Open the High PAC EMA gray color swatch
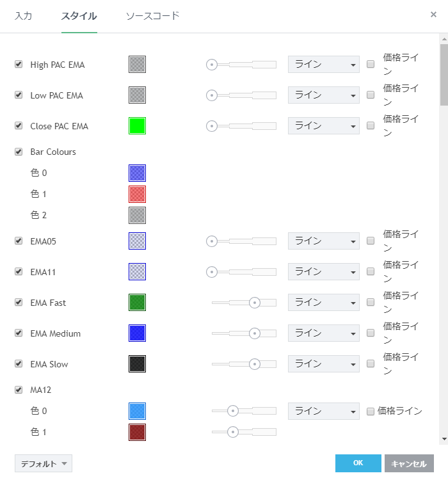Viewport: 448px width, 487px height. [137, 64]
